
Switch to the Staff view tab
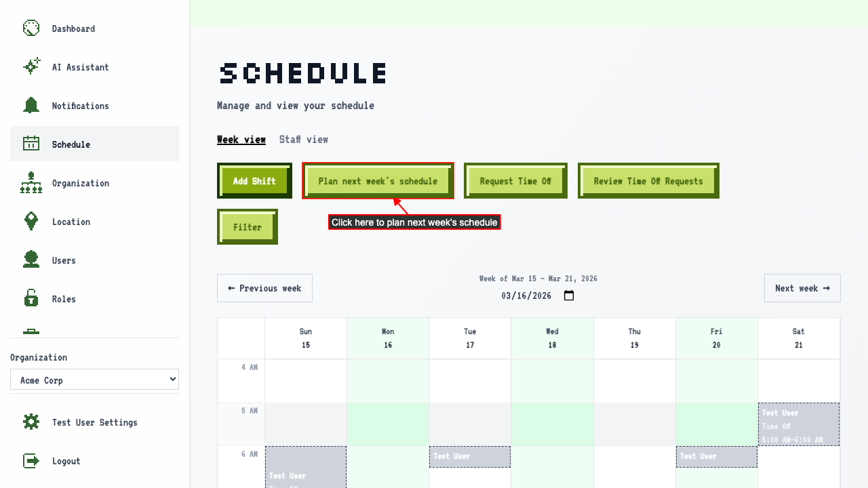(x=304, y=140)
